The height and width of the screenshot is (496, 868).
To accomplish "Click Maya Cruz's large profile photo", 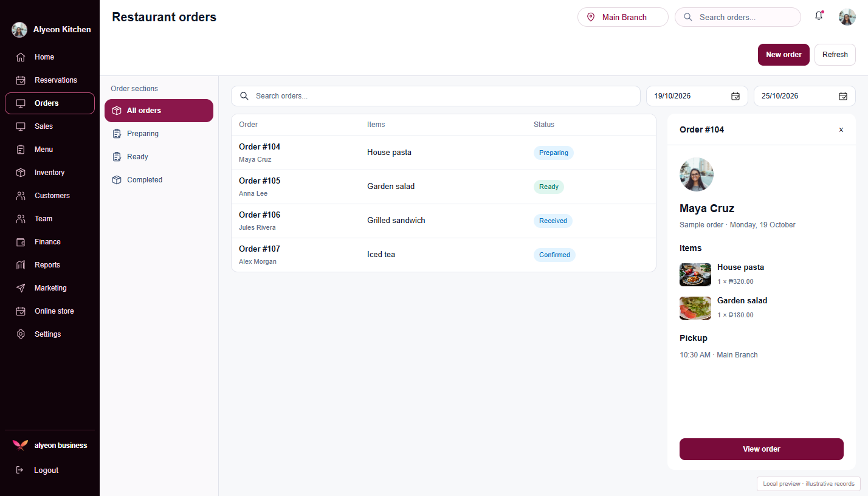I will 697,174.
